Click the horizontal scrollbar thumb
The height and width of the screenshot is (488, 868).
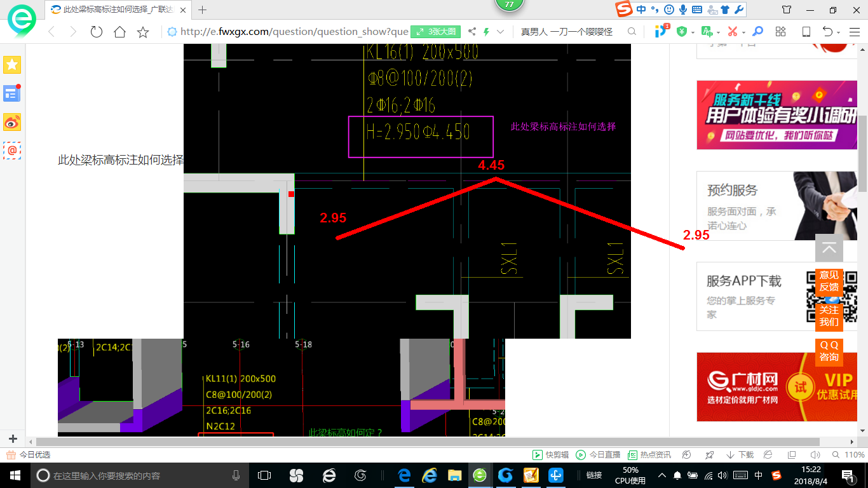pos(428,442)
